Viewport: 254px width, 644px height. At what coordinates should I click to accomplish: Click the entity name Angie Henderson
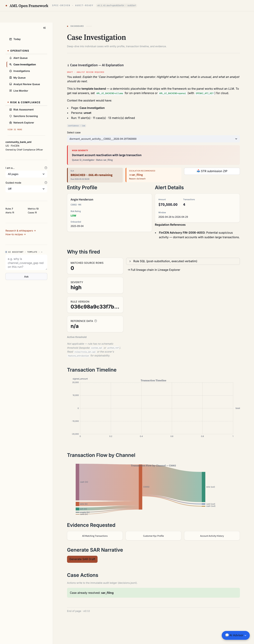(x=82, y=199)
